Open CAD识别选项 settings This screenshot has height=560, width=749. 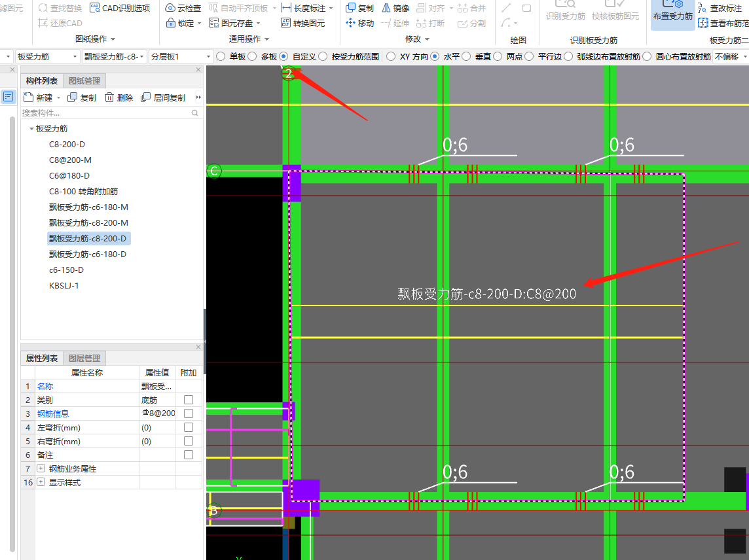coord(120,8)
